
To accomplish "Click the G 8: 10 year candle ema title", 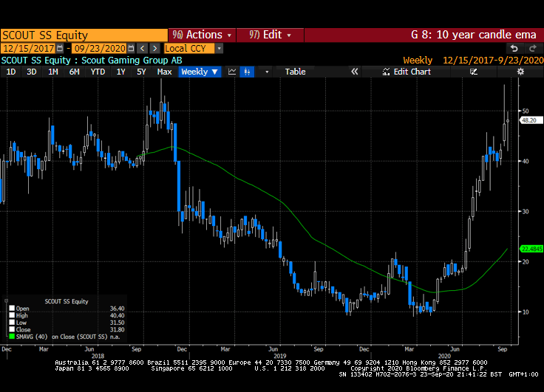I will (x=474, y=35).
